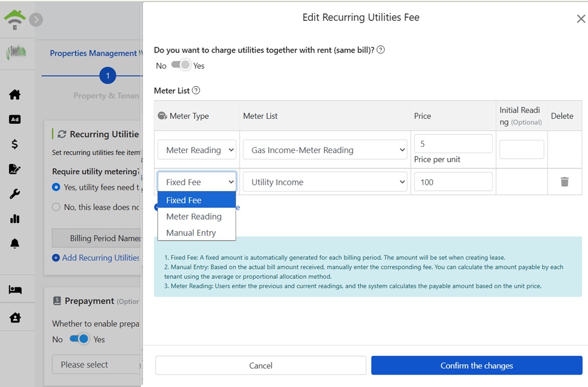Choose Manual Entry option in dropdown list
This screenshot has width=588, height=387.
coord(197,233)
